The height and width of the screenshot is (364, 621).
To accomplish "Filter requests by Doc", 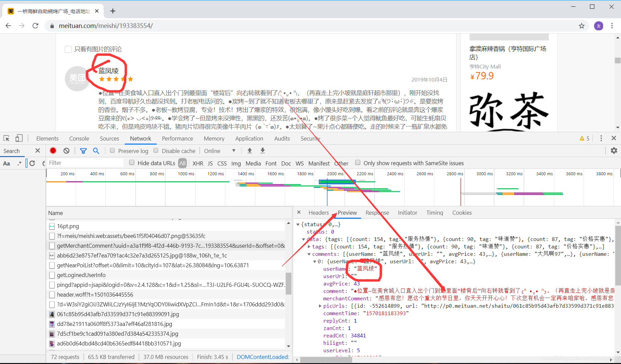I will (286, 163).
